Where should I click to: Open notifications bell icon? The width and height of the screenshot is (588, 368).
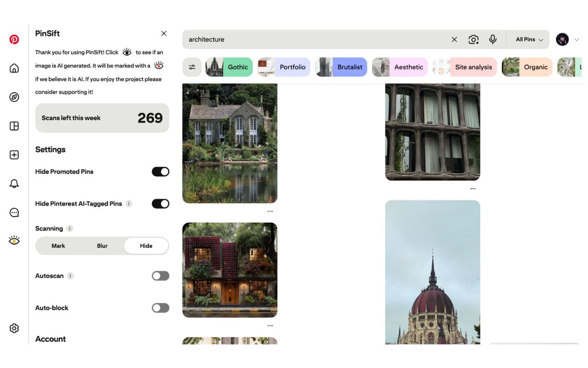click(x=14, y=184)
